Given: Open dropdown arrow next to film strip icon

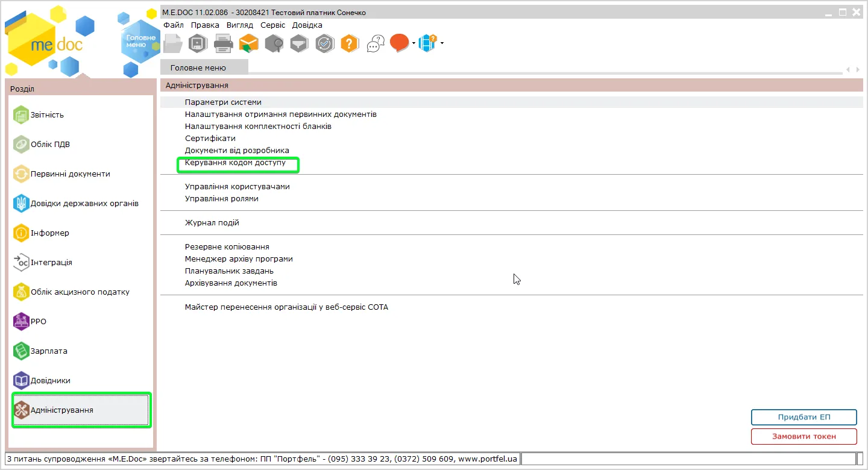Looking at the screenshot, I should [442, 43].
